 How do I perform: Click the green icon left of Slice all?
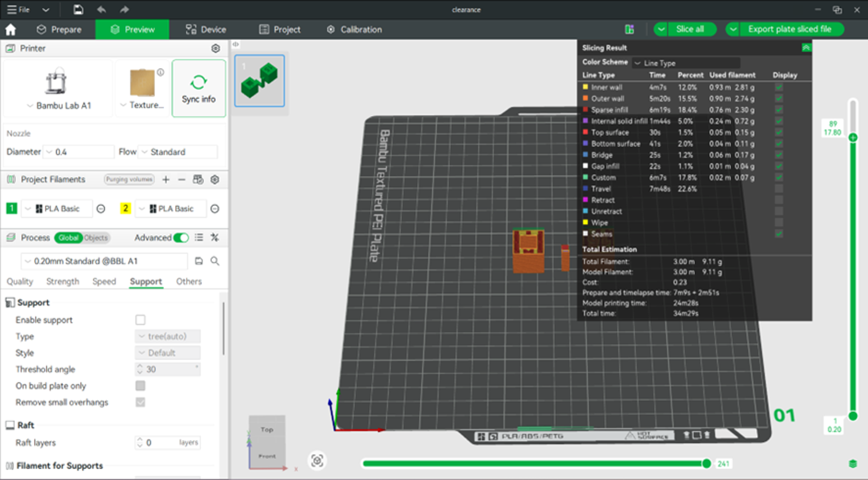click(x=630, y=29)
